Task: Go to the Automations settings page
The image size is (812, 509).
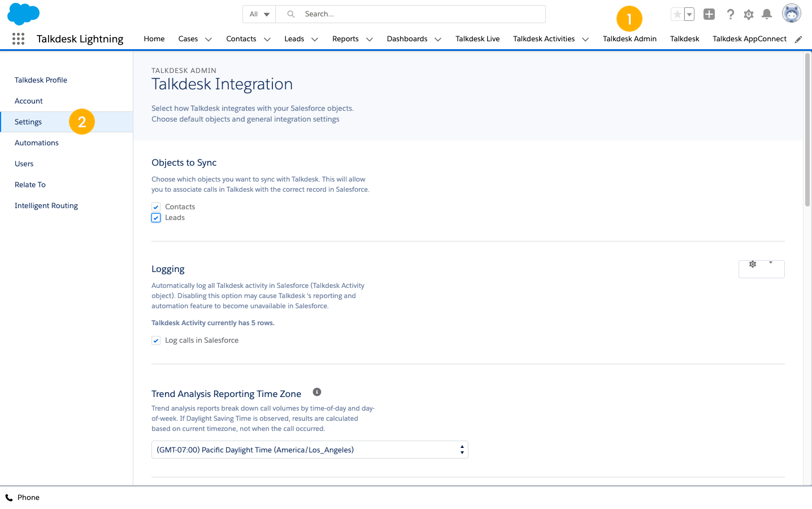Action: tap(36, 143)
